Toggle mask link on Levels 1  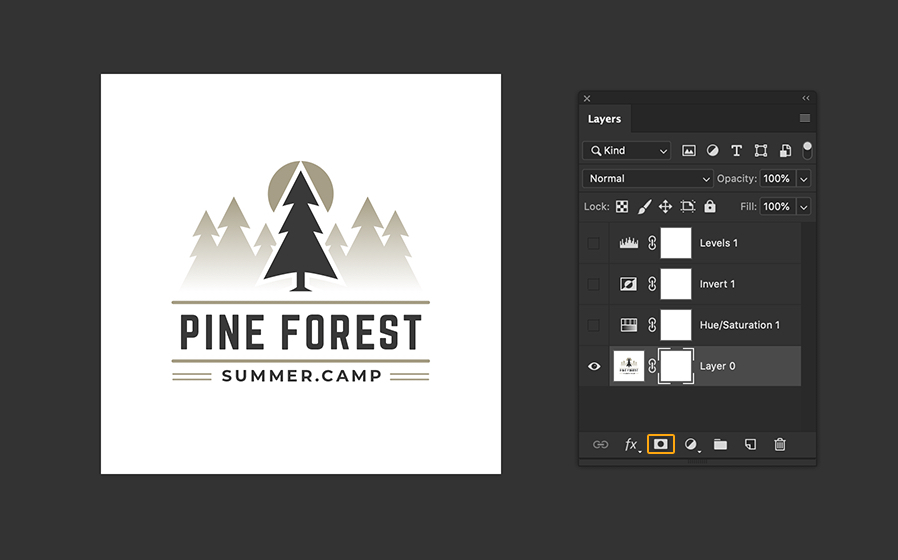[x=652, y=243]
